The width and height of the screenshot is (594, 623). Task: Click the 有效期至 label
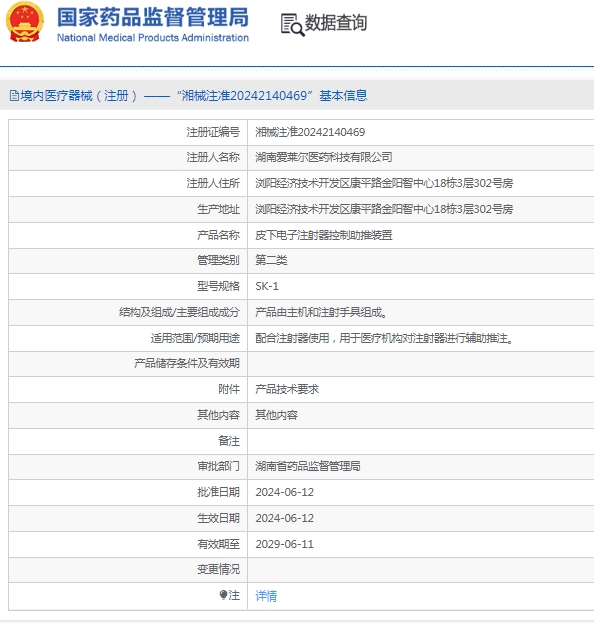click(x=219, y=544)
